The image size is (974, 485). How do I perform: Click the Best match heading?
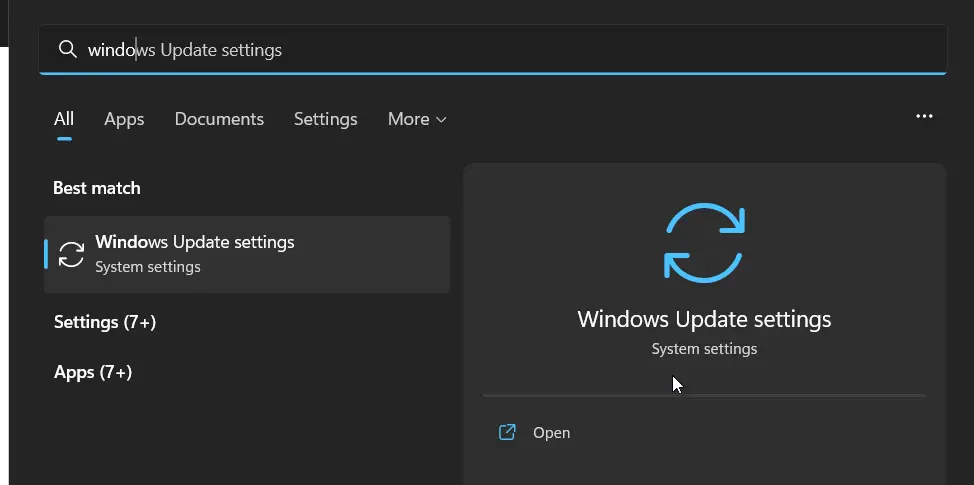point(97,188)
